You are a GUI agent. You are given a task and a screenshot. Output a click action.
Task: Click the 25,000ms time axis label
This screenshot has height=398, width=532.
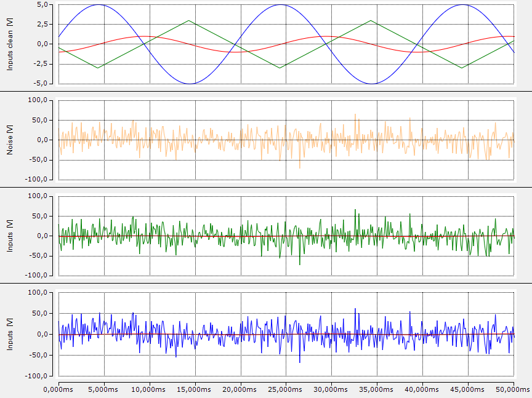(285, 389)
